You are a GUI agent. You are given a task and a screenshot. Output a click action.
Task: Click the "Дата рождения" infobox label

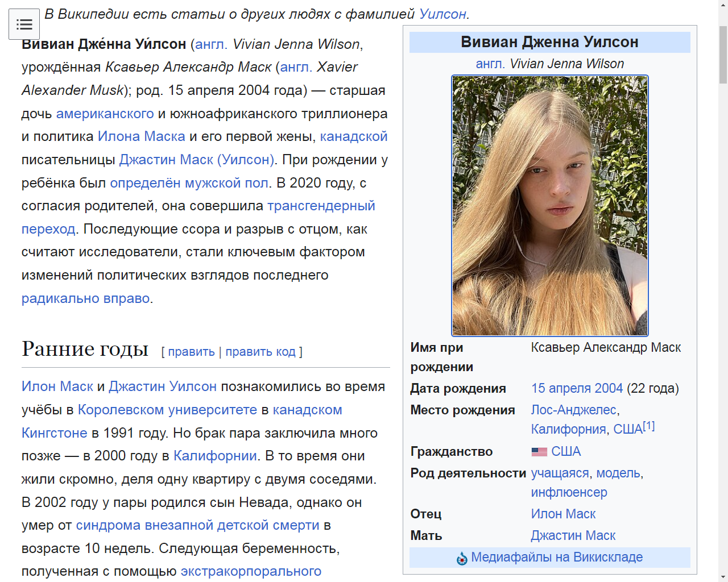point(458,388)
